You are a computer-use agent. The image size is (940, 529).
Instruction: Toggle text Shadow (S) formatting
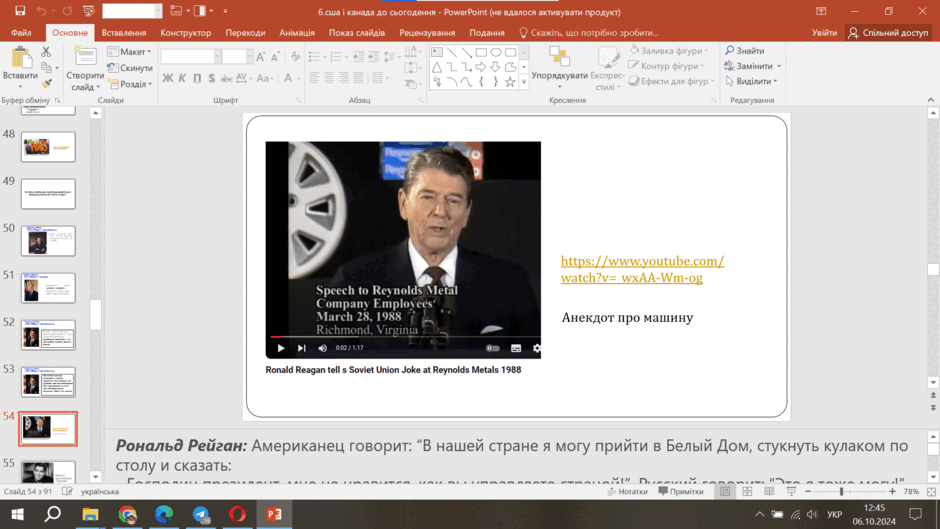point(212,78)
